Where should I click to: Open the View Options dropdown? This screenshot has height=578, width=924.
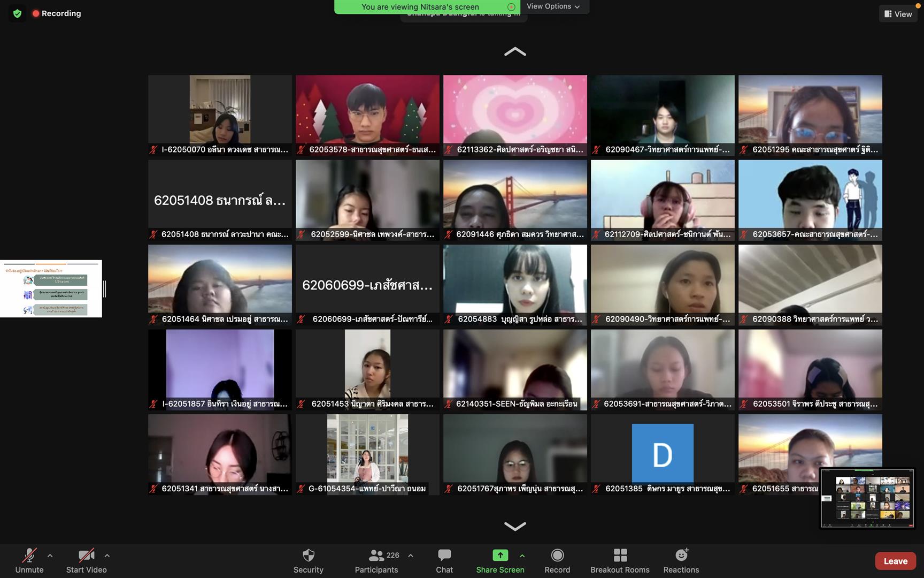click(553, 6)
